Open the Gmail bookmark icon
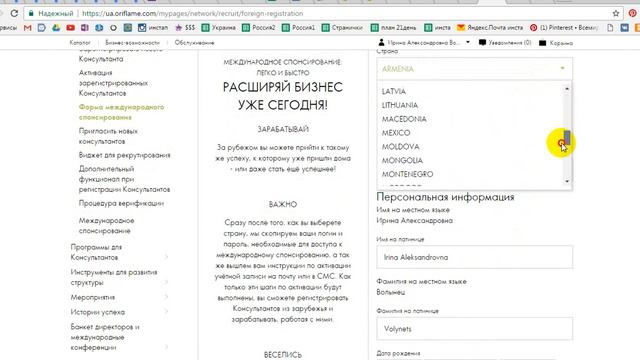640x360 pixels. 27,28
